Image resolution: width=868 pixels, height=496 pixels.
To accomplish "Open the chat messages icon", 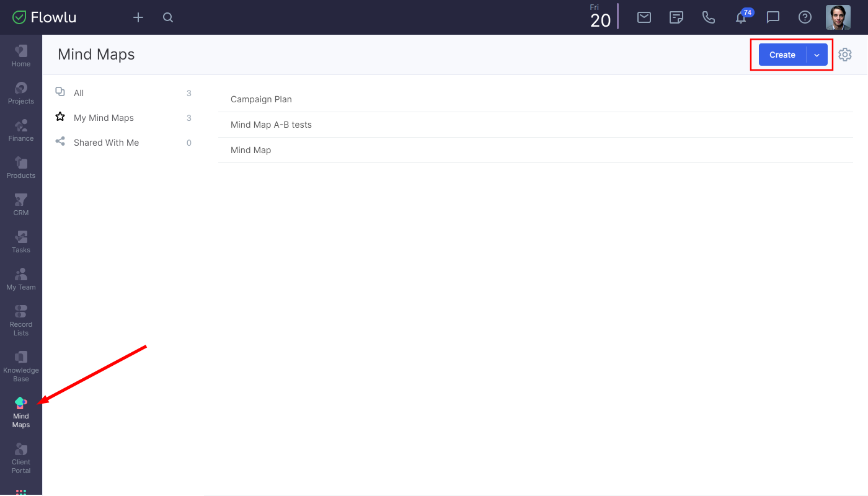I will tap(773, 17).
